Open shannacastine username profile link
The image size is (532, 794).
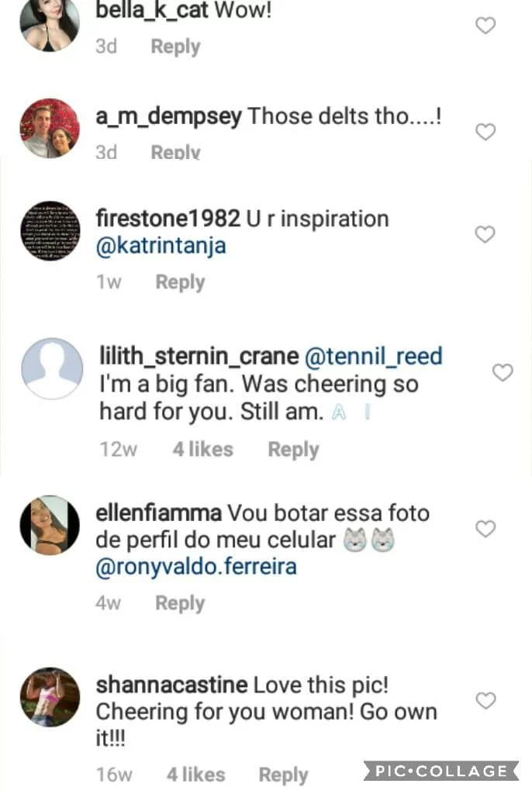(x=171, y=685)
